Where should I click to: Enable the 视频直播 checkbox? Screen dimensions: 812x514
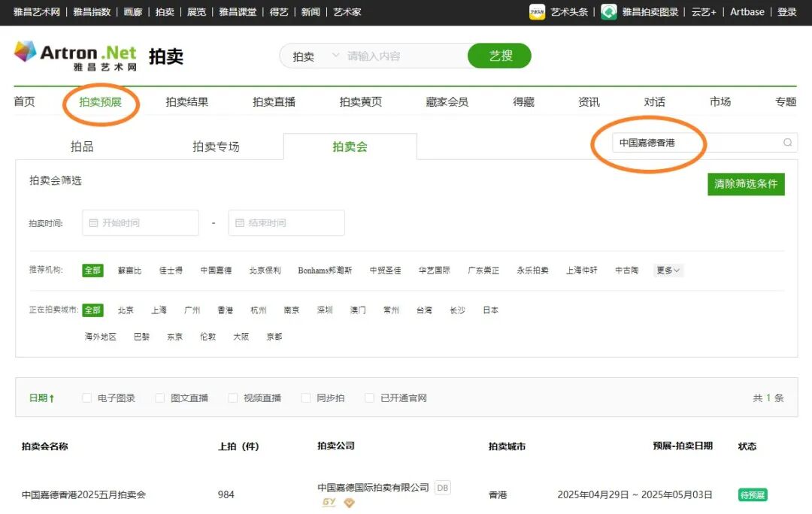click(x=233, y=398)
